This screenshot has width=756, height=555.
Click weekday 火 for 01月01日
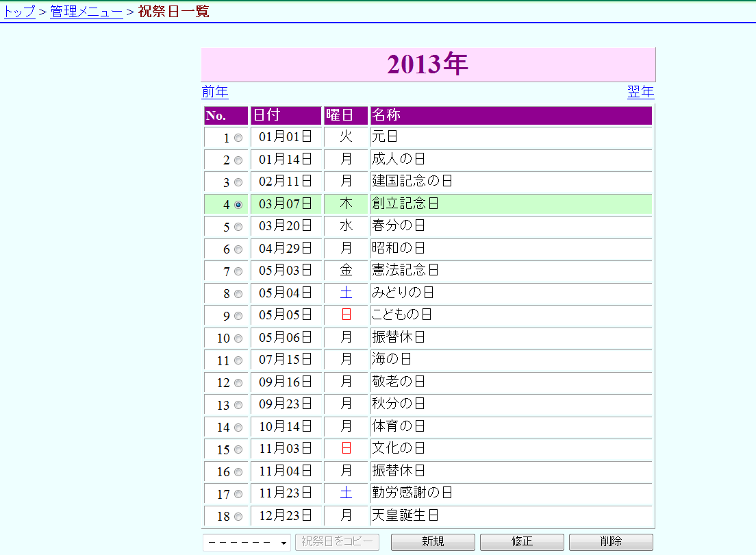pyautogui.click(x=346, y=136)
